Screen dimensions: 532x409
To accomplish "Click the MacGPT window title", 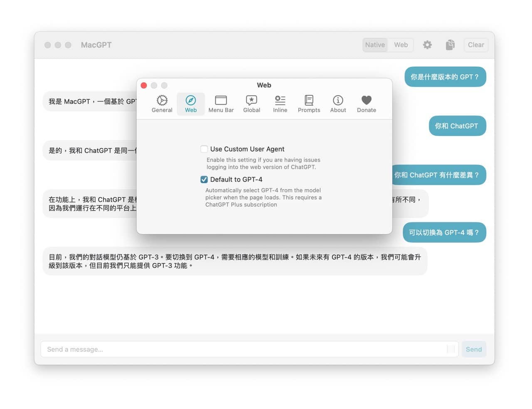I will (x=96, y=45).
